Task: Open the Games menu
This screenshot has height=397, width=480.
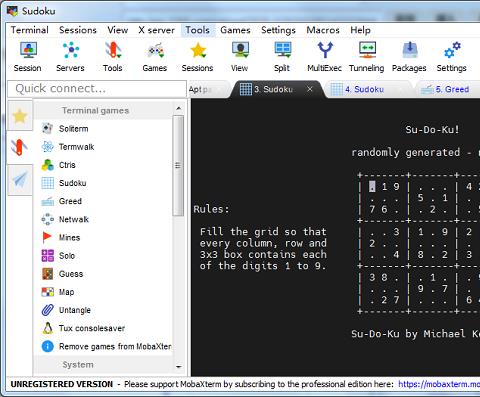Action: [235, 30]
